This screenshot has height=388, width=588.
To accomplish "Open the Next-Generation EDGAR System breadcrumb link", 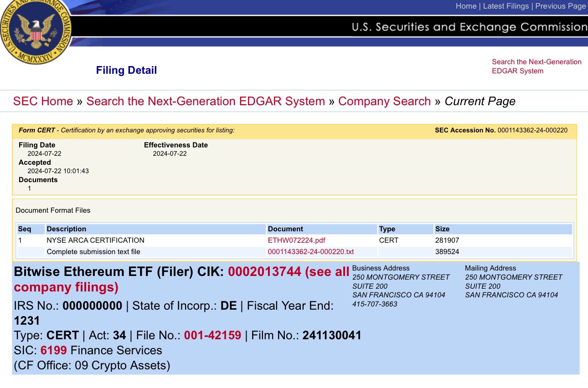I will coord(206,101).
